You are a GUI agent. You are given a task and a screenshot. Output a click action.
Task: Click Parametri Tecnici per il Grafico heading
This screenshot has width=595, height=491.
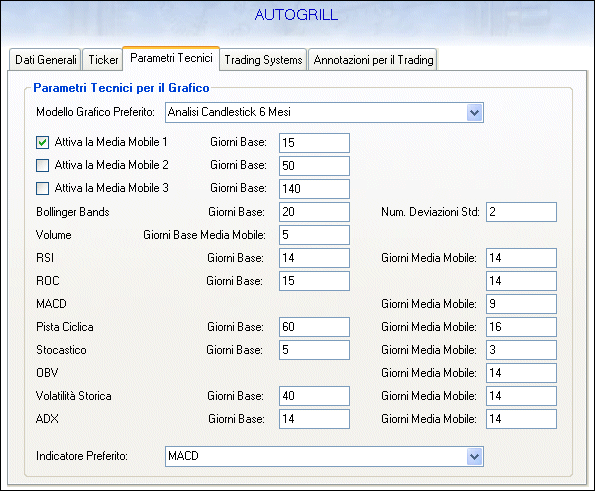pyautogui.click(x=121, y=88)
